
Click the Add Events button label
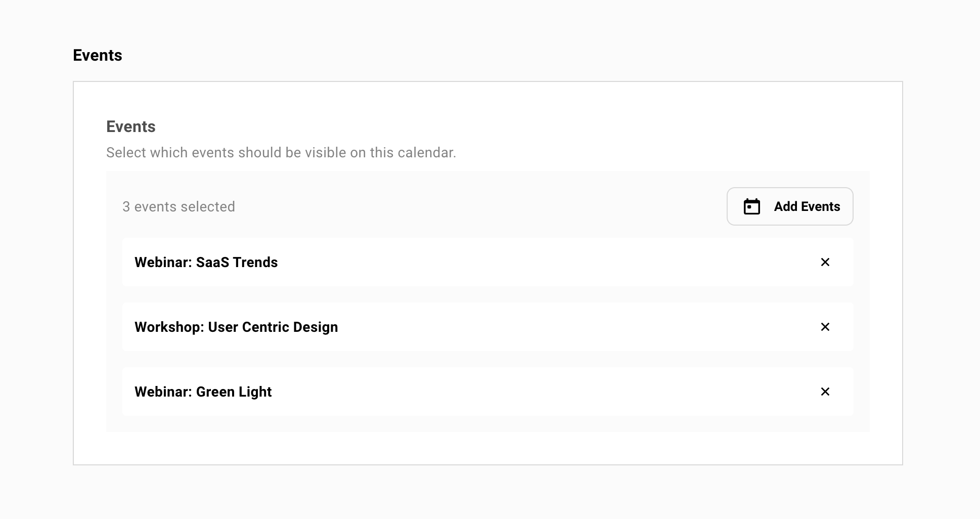[806, 206]
